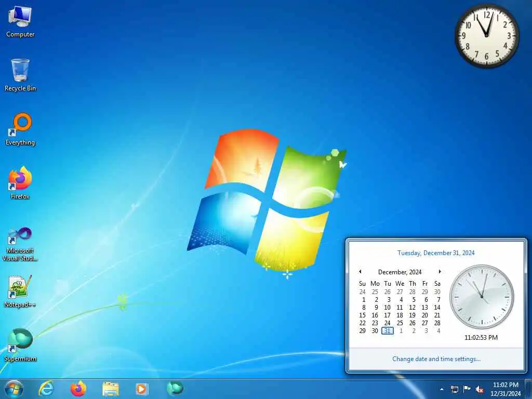Open Windows Media Player from taskbar

coord(142,389)
